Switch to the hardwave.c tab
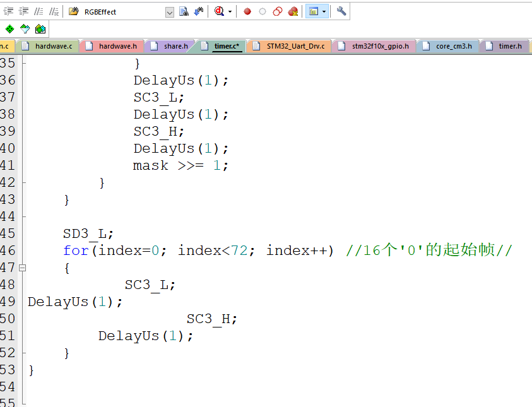The height and width of the screenshot is (407, 532). click(x=48, y=46)
